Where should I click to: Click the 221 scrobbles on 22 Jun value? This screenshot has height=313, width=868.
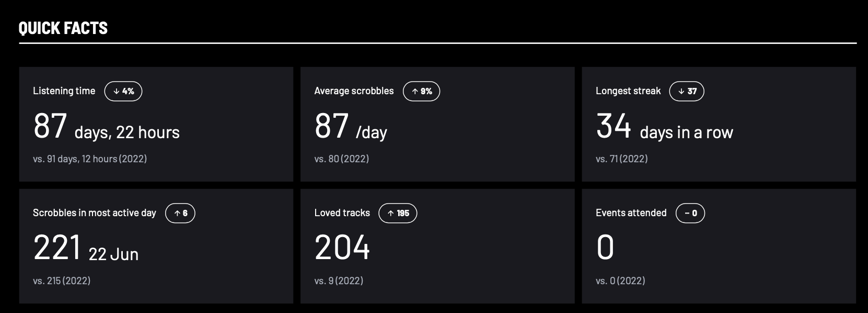(86, 249)
